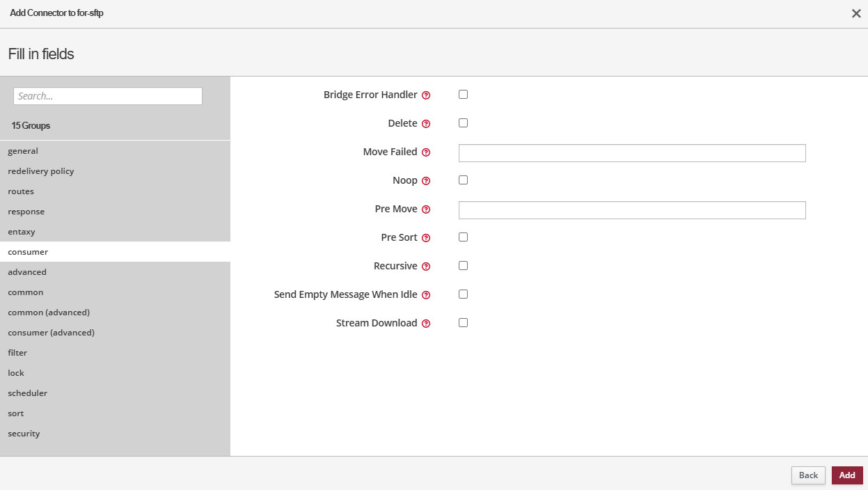The height and width of the screenshot is (490, 868).
Task: Tick the Delete checkbox
Action: point(463,123)
